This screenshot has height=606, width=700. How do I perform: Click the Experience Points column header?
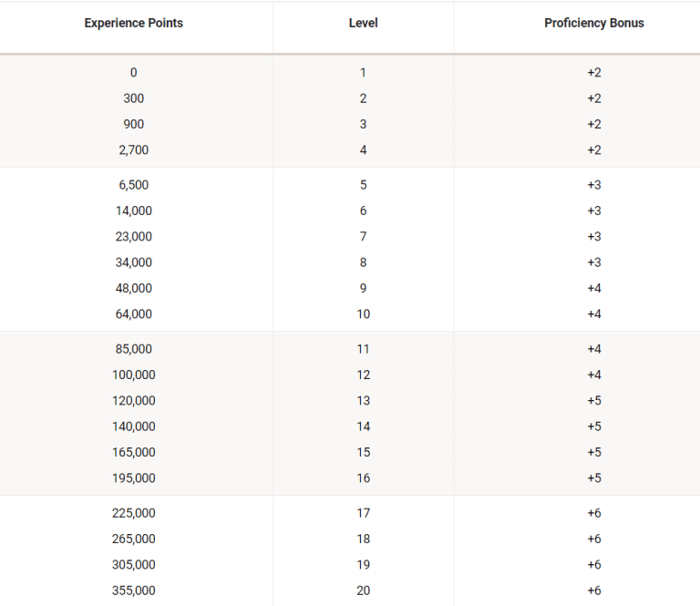(133, 23)
